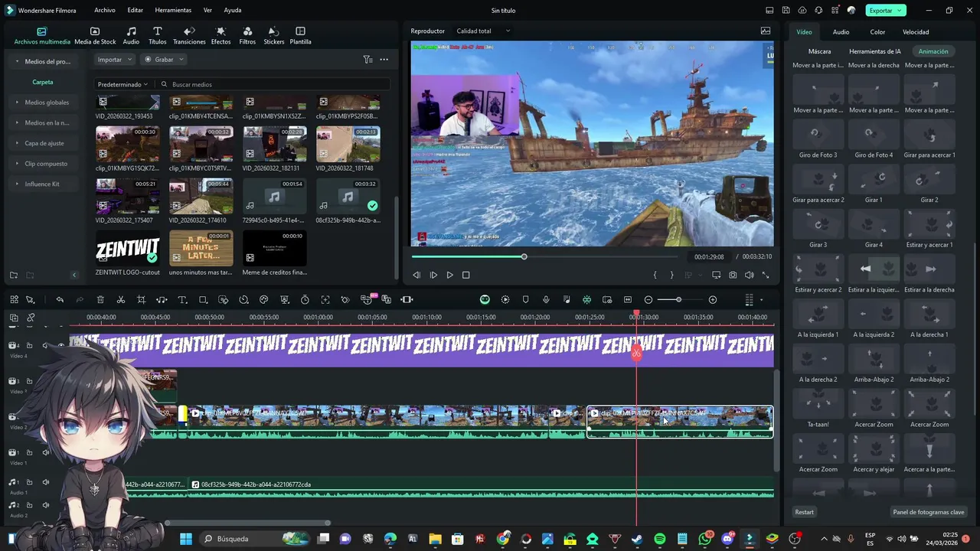The image size is (980, 551).
Task: Open the Herramientas menu
Action: [x=173, y=11]
